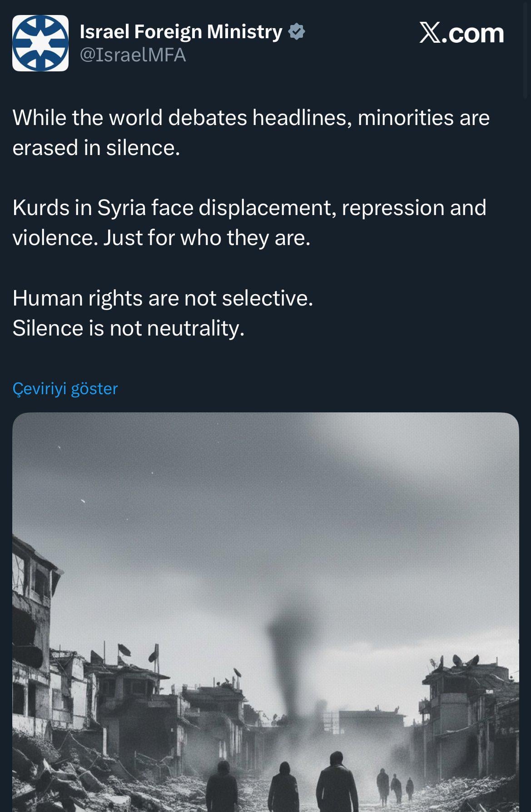
Task: Open the @IsraelMFA handle
Action: [133, 55]
